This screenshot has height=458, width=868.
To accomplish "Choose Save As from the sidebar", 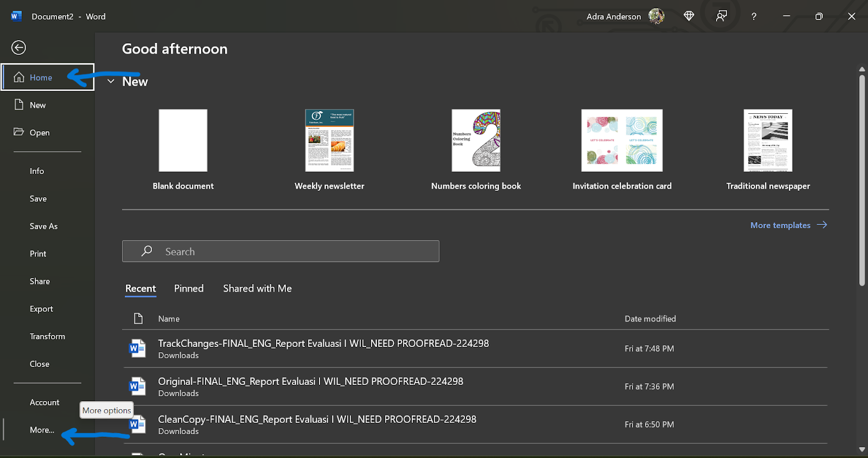I will point(43,227).
